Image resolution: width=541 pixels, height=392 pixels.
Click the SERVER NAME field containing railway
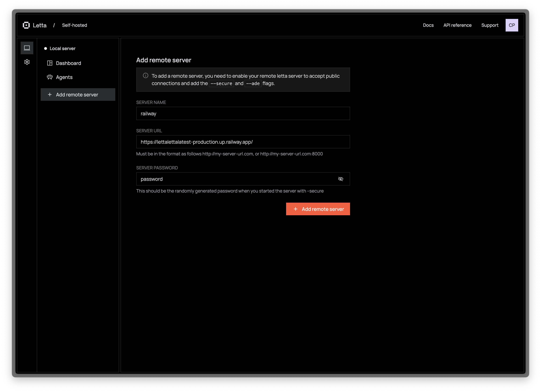(243, 113)
